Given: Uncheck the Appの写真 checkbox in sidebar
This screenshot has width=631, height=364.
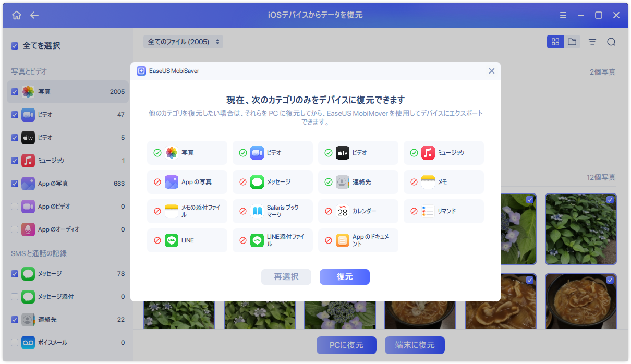Looking at the screenshot, I should coord(15,184).
